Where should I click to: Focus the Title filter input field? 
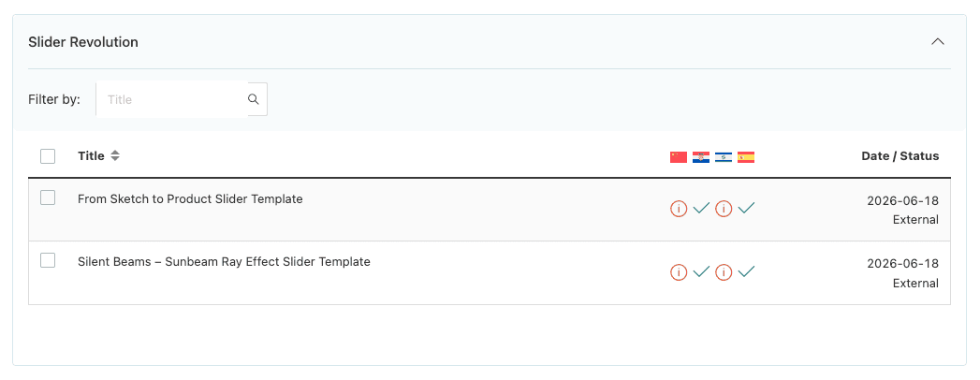point(172,99)
